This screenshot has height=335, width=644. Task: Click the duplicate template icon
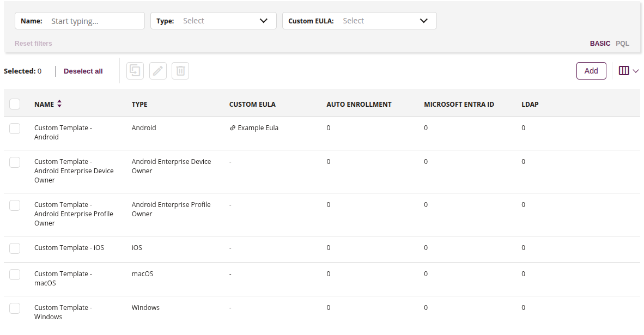(x=135, y=70)
